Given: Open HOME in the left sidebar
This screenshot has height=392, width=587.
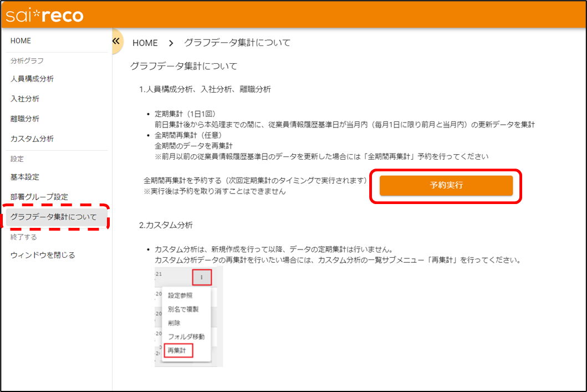Looking at the screenshot, I should (21, 41).
